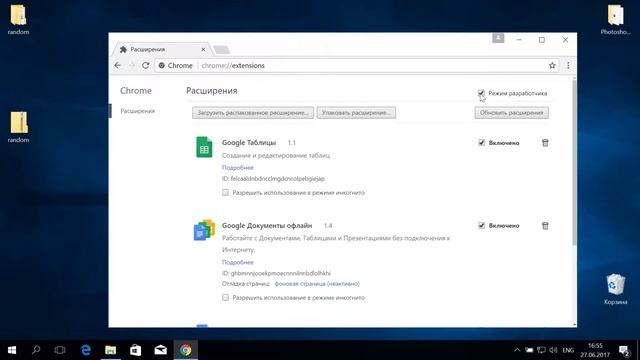640x360 pixels.
Task: Bookmark this page with the star icon
Action: [552, 65]
